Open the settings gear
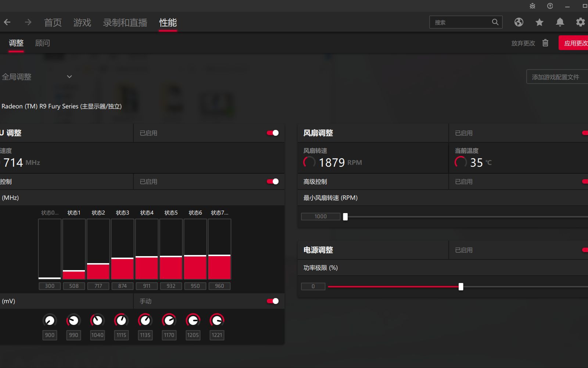This screenshot has height=368, width=588. (x=580, y=22)
